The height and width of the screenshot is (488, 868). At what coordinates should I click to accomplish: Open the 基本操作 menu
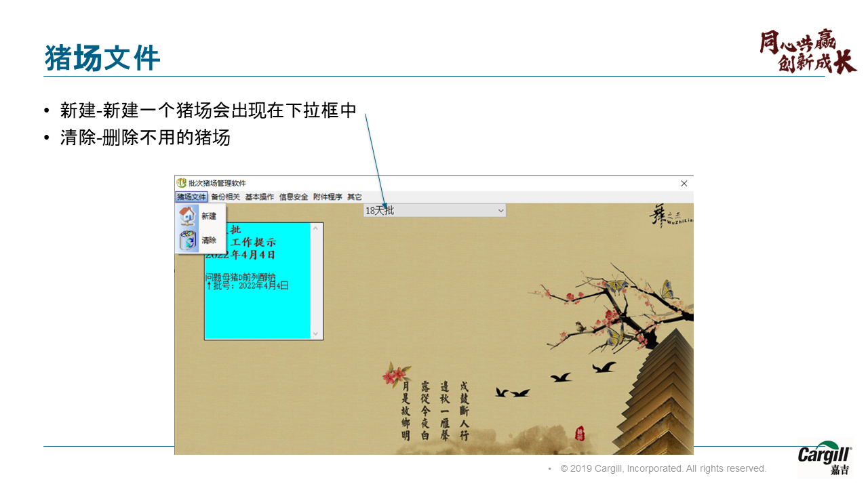click(260, 197)
